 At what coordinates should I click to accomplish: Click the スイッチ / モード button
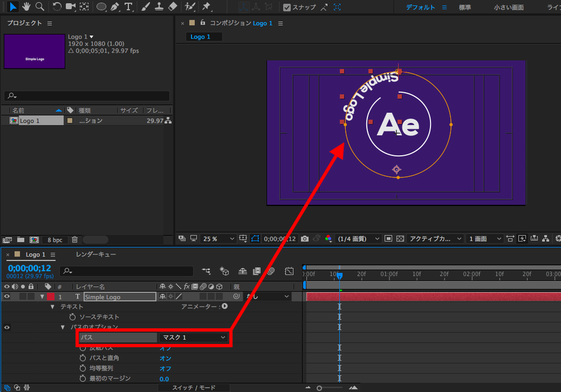tap(194, 388)
